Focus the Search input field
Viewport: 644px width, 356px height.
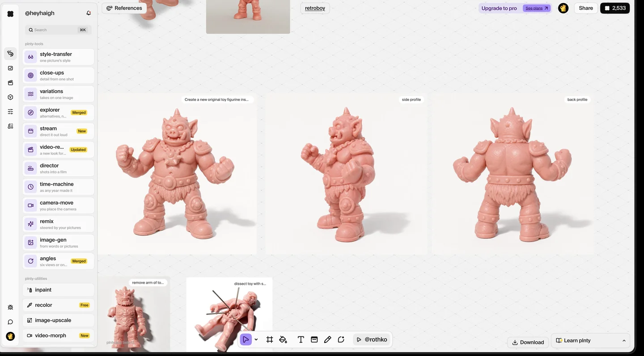(58, 30)
